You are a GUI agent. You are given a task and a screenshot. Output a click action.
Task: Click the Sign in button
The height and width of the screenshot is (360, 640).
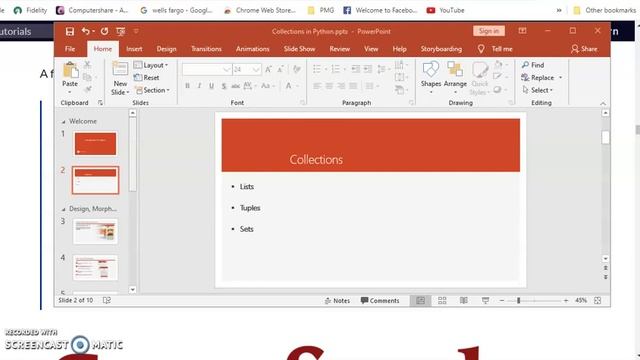coord(489,31)
